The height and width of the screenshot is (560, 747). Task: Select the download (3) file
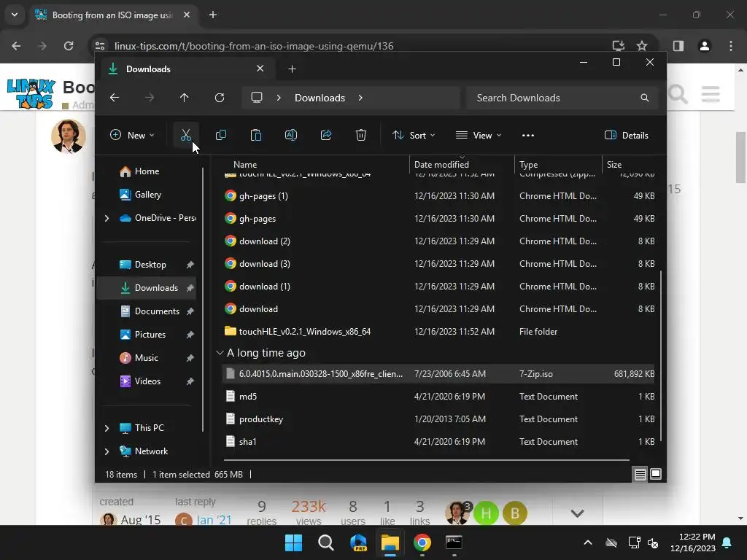[x=438, y=264]
